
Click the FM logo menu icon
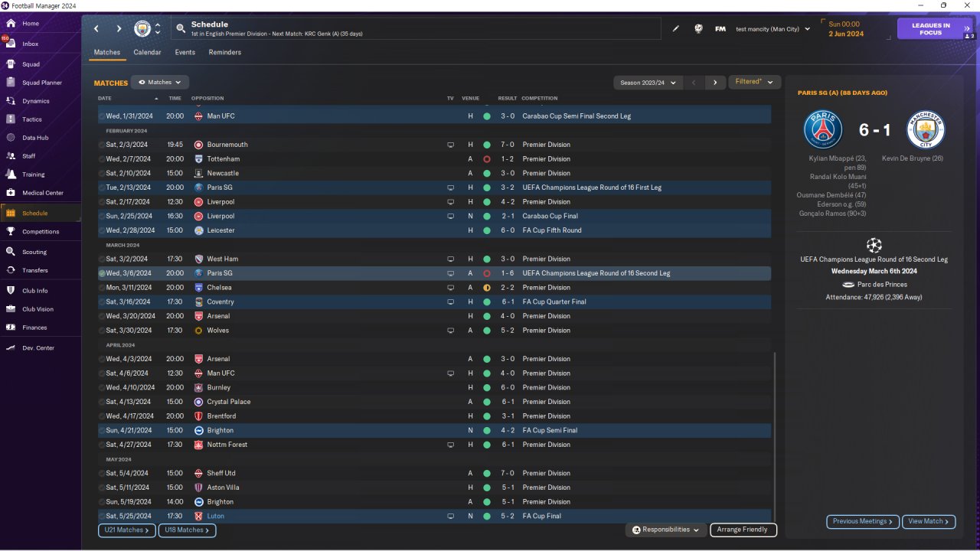[x=720, y=29]
